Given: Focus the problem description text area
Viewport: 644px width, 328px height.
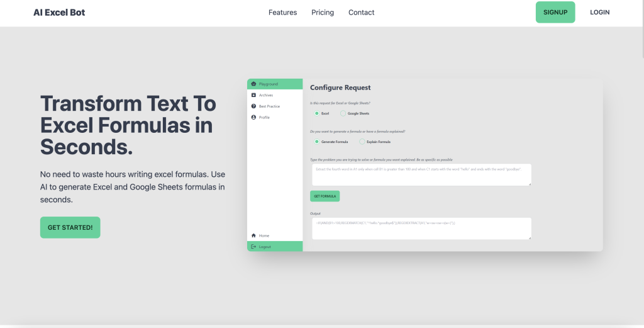Looking at the screenshot, I should 421,174.
